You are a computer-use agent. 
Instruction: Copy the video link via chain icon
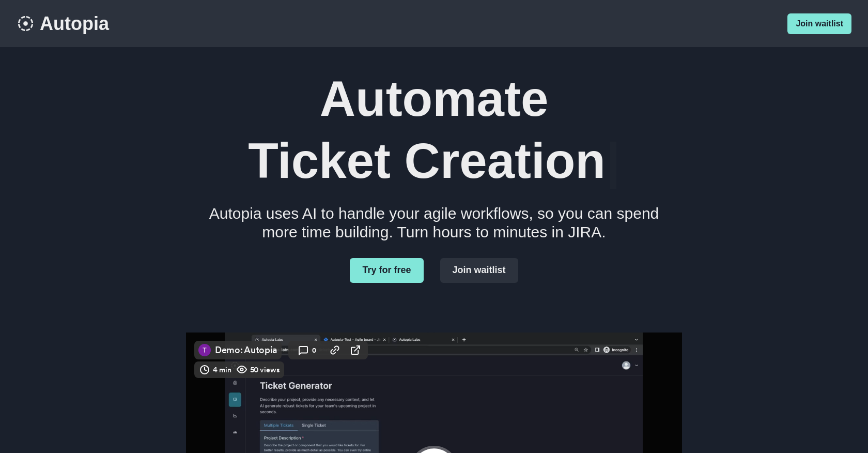pos(335,350)
